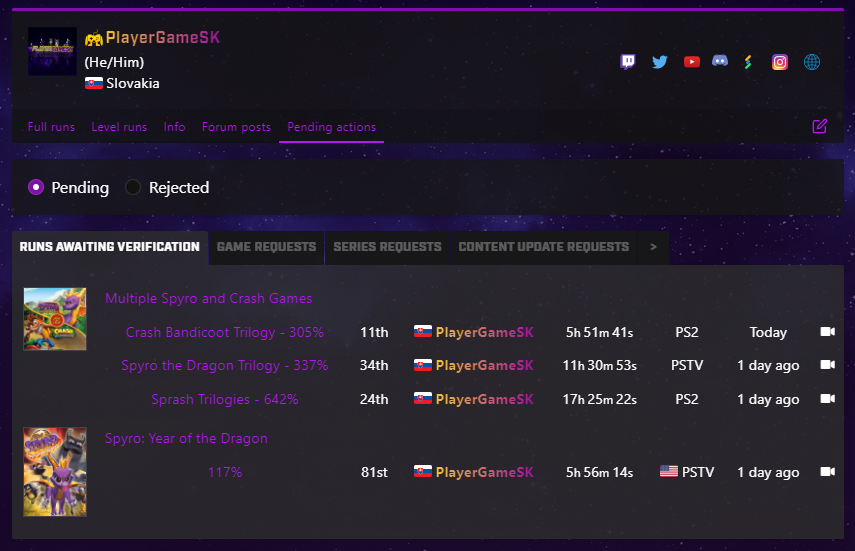Switch to the Content Update Requests tab
Viewport: 855px width, 551px height.
544,247
